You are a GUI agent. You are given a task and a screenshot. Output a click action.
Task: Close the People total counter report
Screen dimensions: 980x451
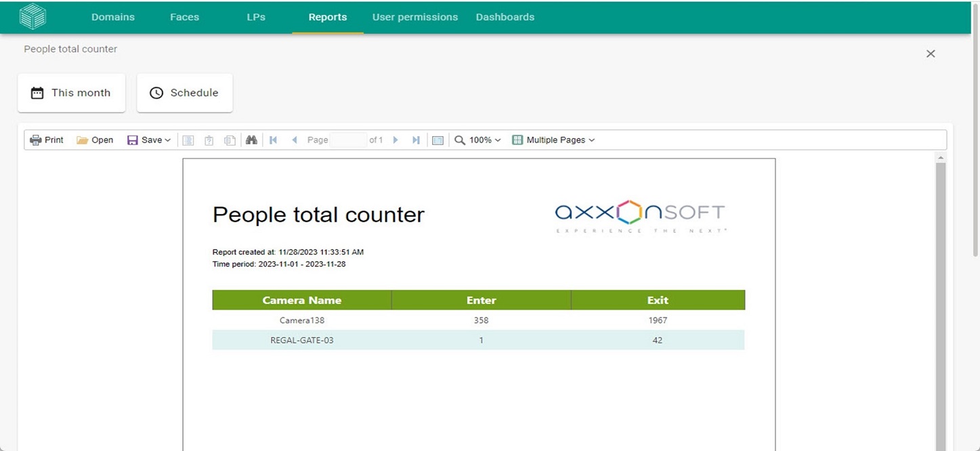(x=931, y=53)
